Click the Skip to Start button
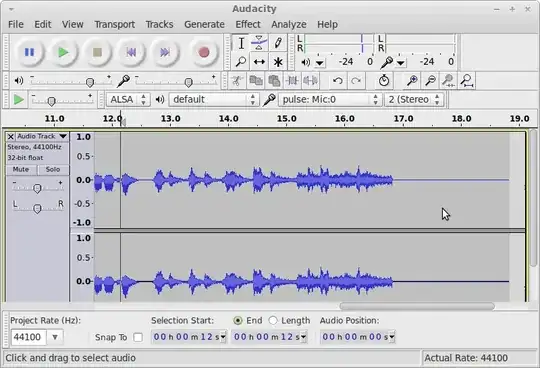 131,52
